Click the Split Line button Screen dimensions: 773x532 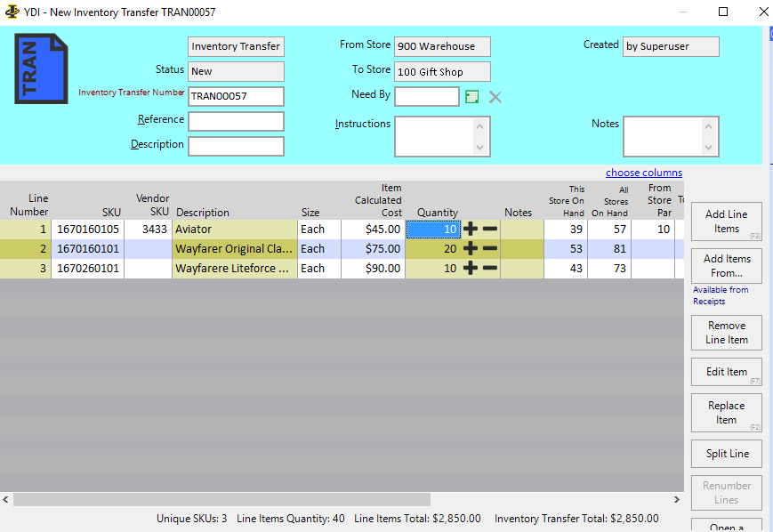pyautogui.click(x=726, y=454)
